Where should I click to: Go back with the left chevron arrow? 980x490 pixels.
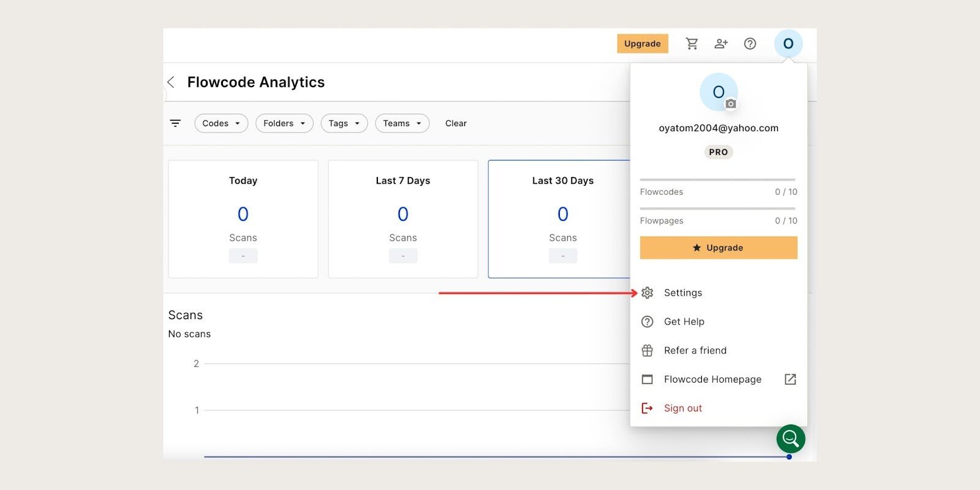(x=171, y=82)
